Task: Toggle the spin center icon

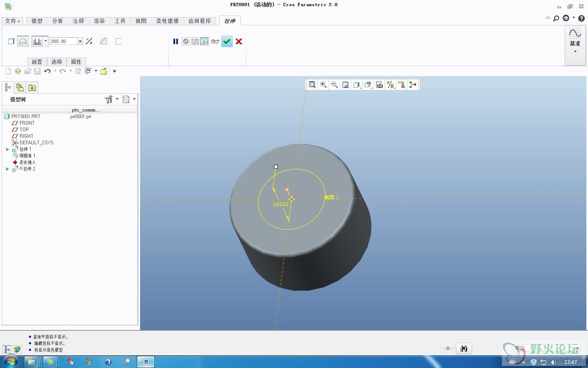Action: (413, 85)
